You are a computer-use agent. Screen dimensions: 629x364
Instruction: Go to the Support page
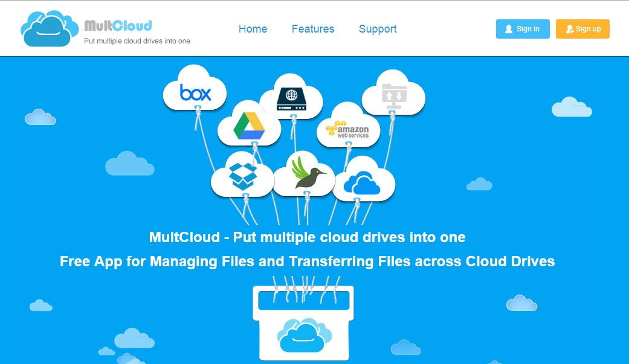click(x=378, y=29)
